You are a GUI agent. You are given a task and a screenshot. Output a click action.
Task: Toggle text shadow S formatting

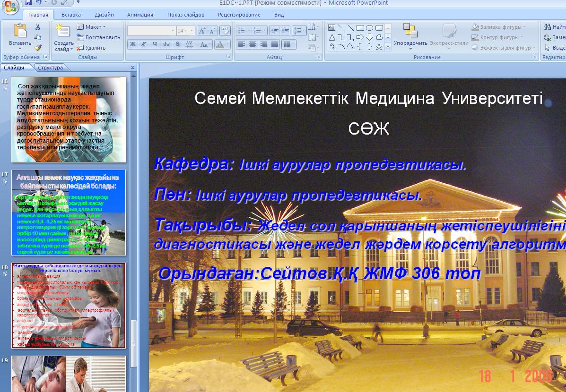click(x=178, y=44)
